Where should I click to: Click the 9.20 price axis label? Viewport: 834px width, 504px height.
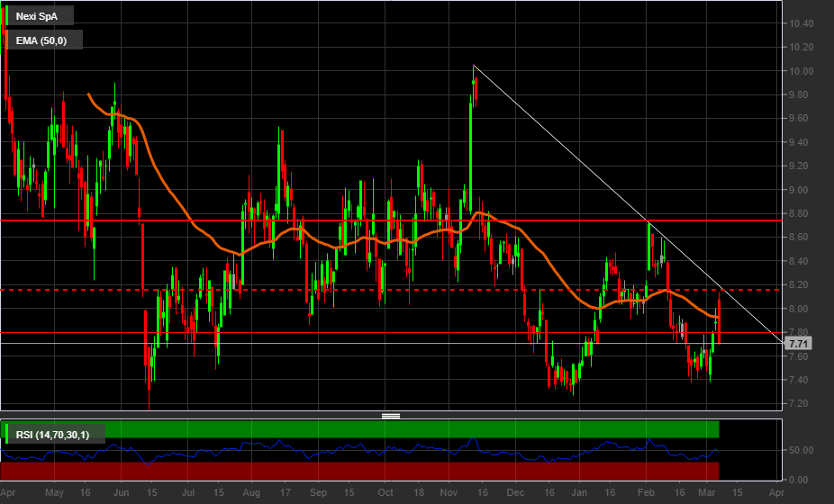801,166
